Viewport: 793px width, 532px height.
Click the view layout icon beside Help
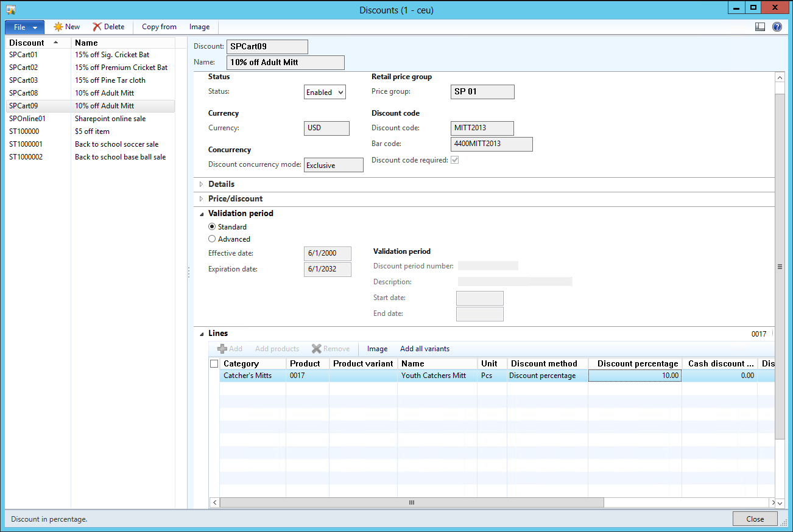(x=760, y=27)
